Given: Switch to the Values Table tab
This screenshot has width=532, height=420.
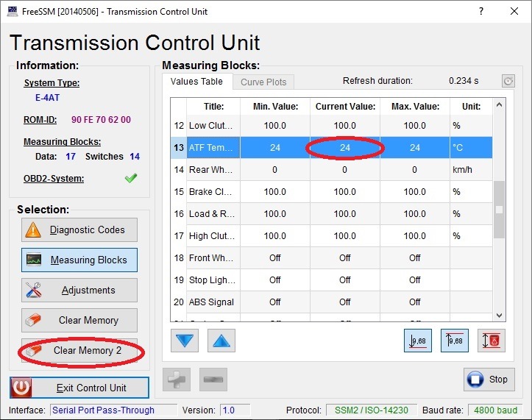Looking at the screenshot, I should point(196,82).
